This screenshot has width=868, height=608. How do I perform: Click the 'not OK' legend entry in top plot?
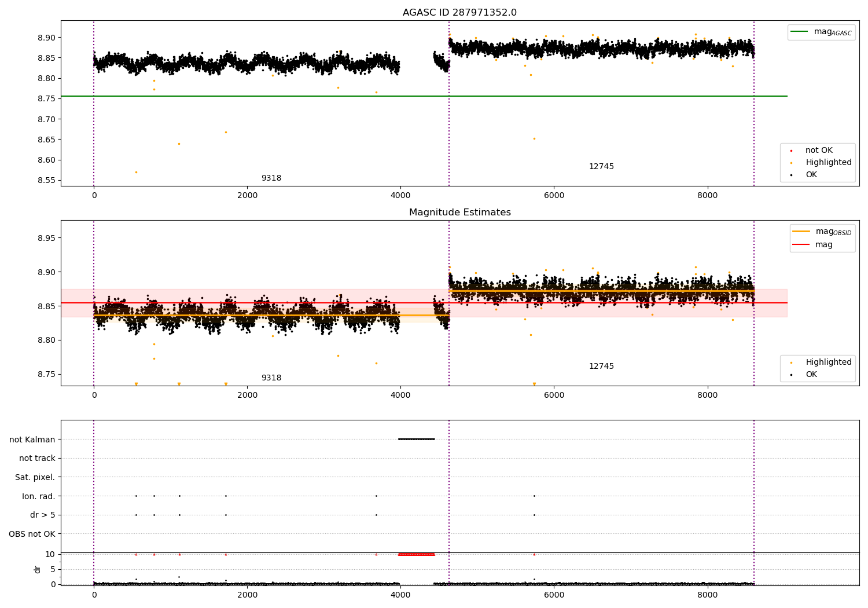819,150
